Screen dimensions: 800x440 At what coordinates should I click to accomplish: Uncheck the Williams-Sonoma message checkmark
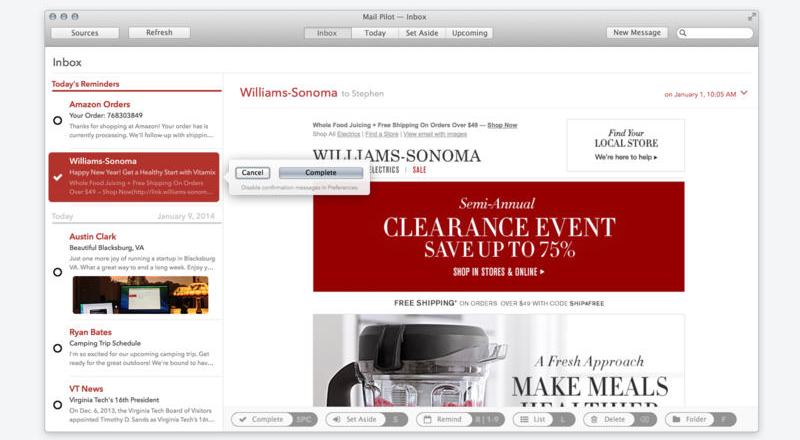[x=58, y=177]
